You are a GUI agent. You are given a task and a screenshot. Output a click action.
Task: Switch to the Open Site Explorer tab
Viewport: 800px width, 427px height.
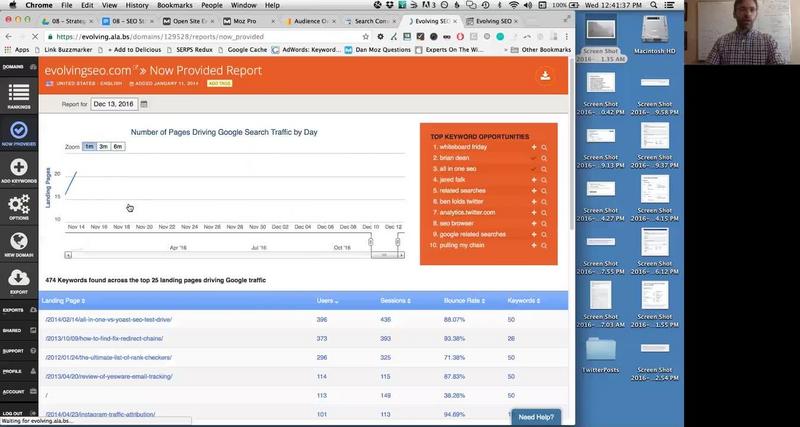point(188,21)
